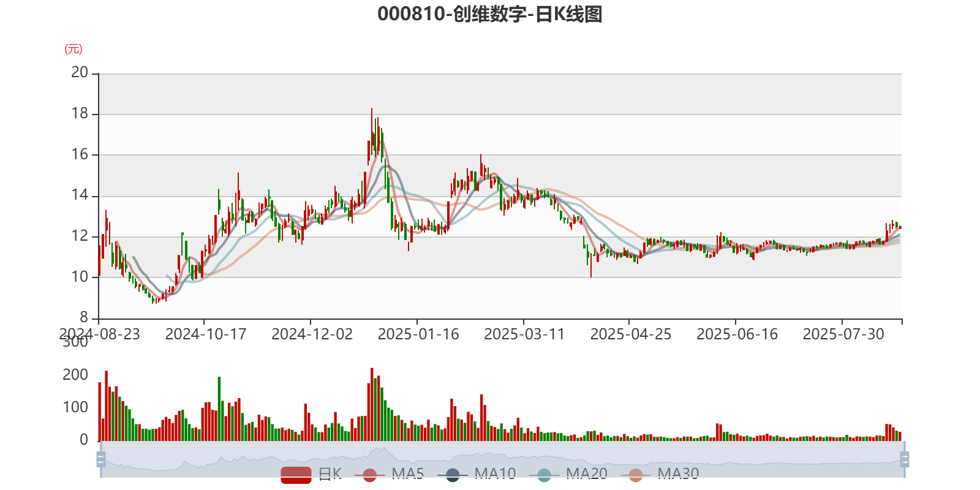
Task: Click the 2024-12-02 date axis label
Action: 312,334
